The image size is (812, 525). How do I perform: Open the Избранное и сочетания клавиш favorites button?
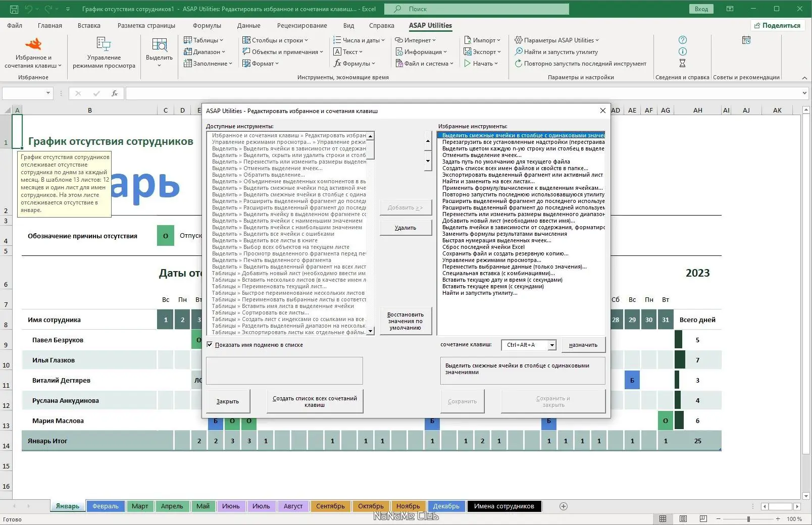(x=33, y=53)
